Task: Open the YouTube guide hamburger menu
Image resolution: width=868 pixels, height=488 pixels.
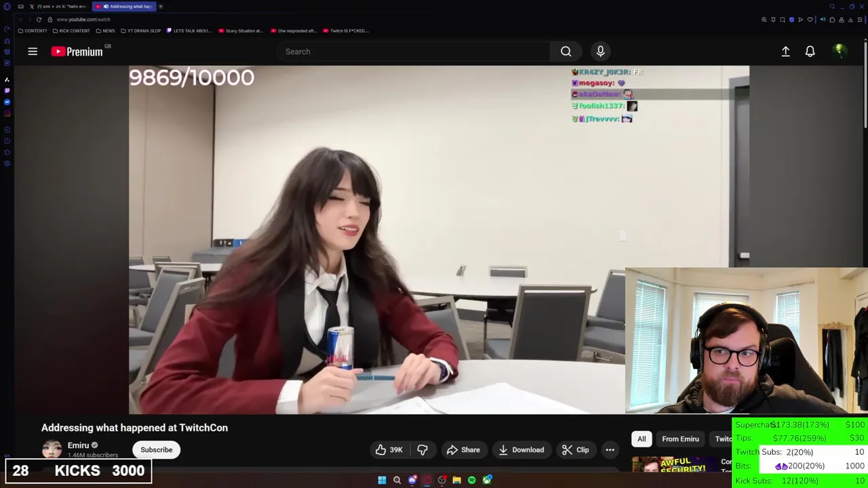Action: [33, 52]
